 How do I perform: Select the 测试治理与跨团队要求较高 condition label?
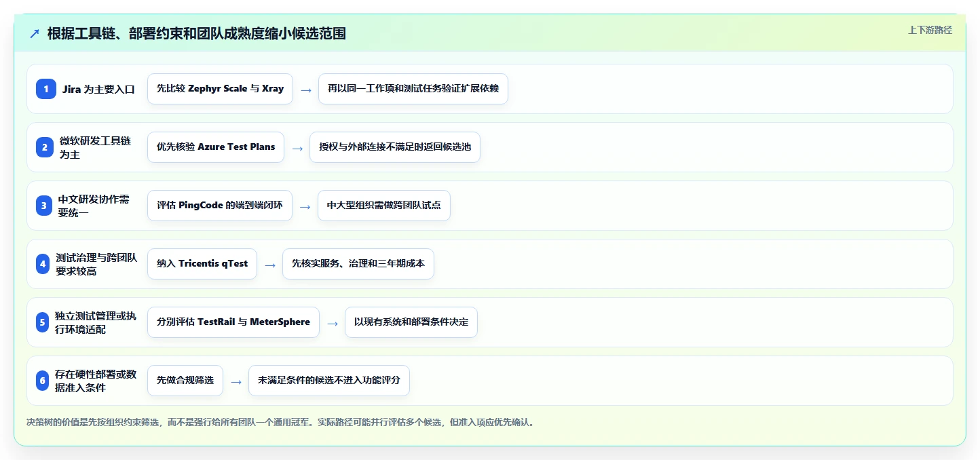click(x=96, y=264)
